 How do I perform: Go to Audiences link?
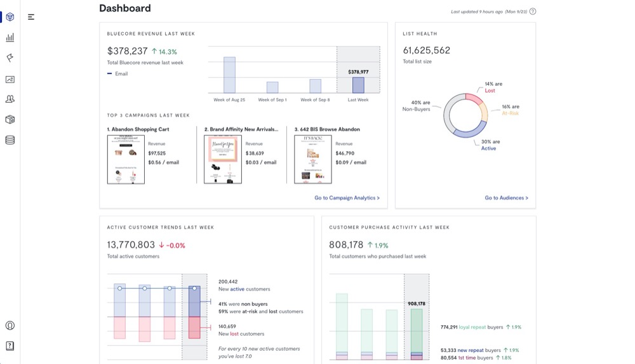point(506,198)
